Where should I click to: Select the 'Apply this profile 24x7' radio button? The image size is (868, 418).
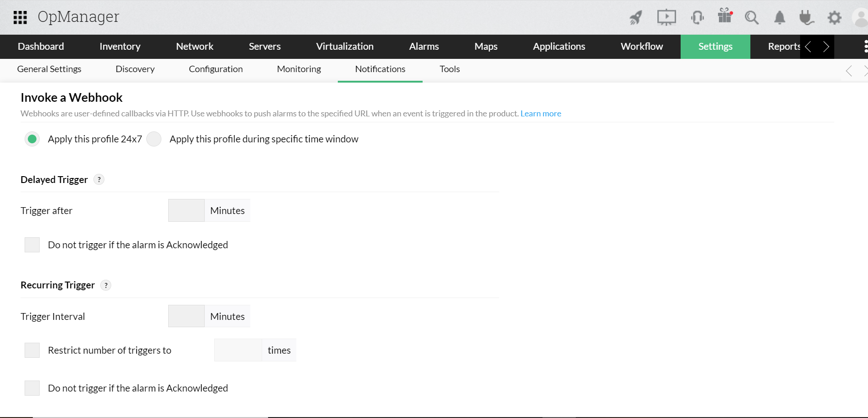(32, 139)
